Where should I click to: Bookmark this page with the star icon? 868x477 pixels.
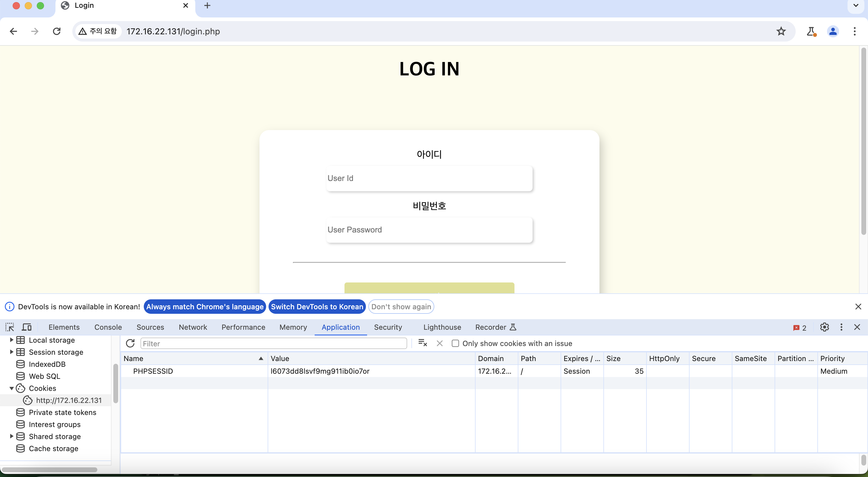point(781,31)
